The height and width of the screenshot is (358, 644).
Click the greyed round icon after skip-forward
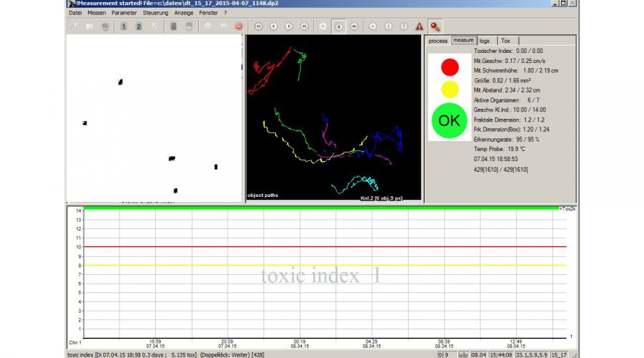[323, 26]
